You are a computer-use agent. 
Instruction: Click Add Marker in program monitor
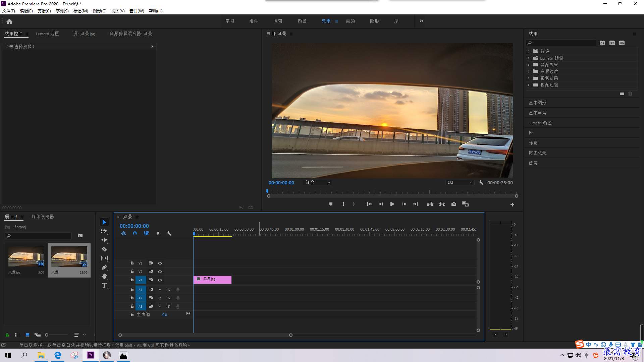point(331,204)
